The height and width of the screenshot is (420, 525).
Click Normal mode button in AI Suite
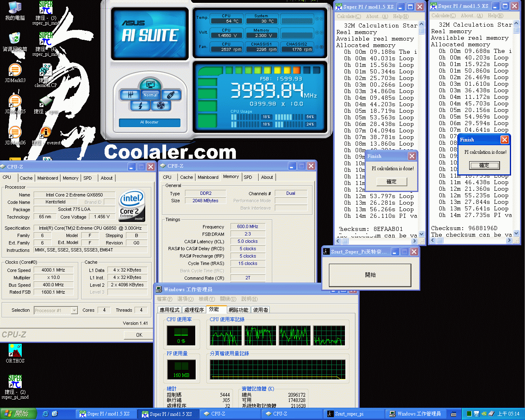(151, 95)
